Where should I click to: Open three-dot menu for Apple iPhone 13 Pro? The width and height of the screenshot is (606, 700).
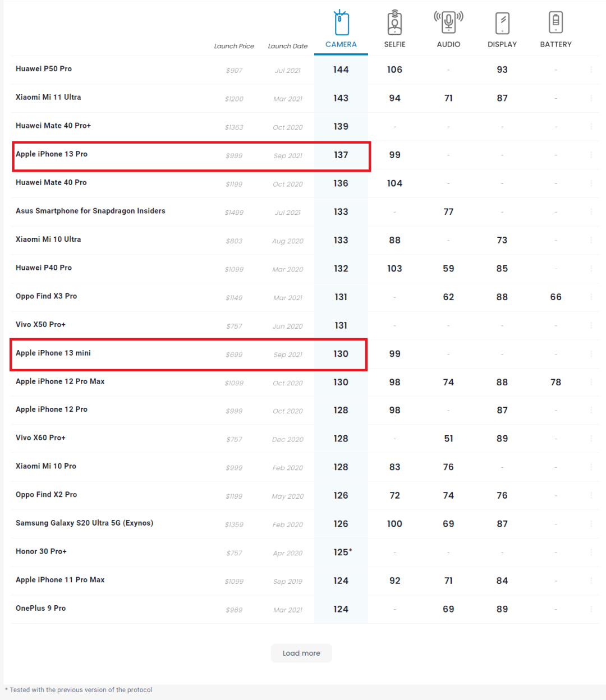591,155
